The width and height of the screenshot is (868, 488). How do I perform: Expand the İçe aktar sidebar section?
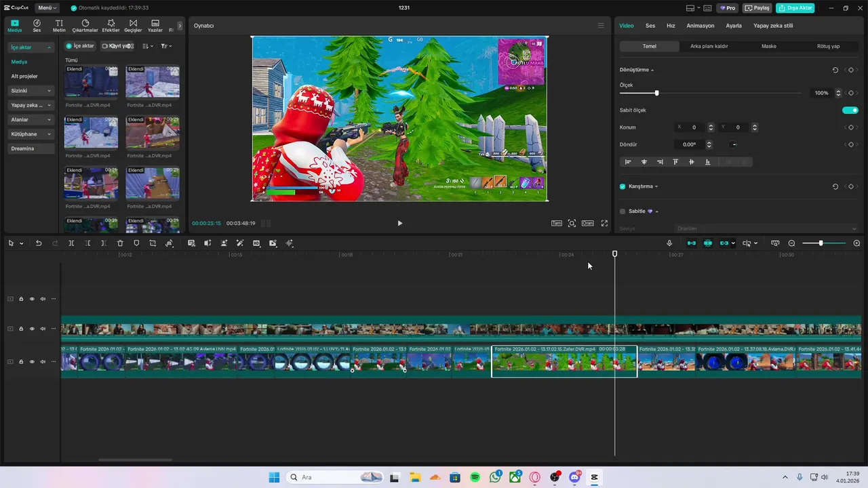coord(31,47)
